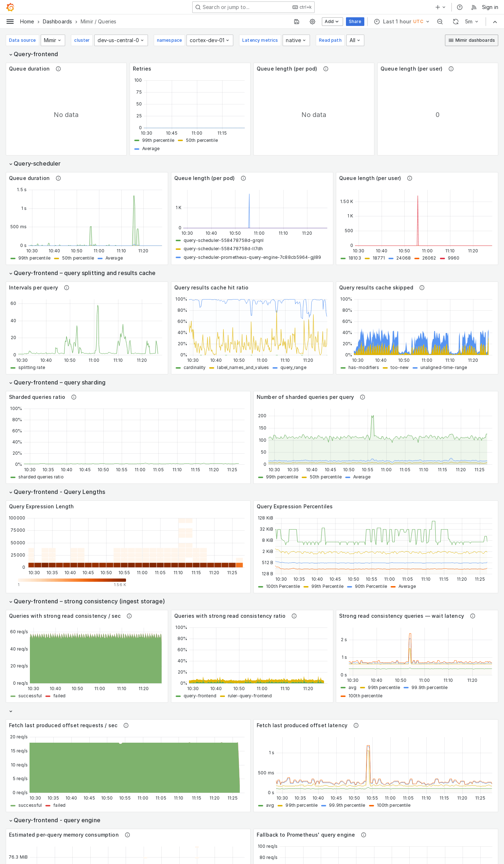This screenshot has height=864, width=504.
Task: Open Query results cache hit ratio panel title
Action: pos(211,288)
